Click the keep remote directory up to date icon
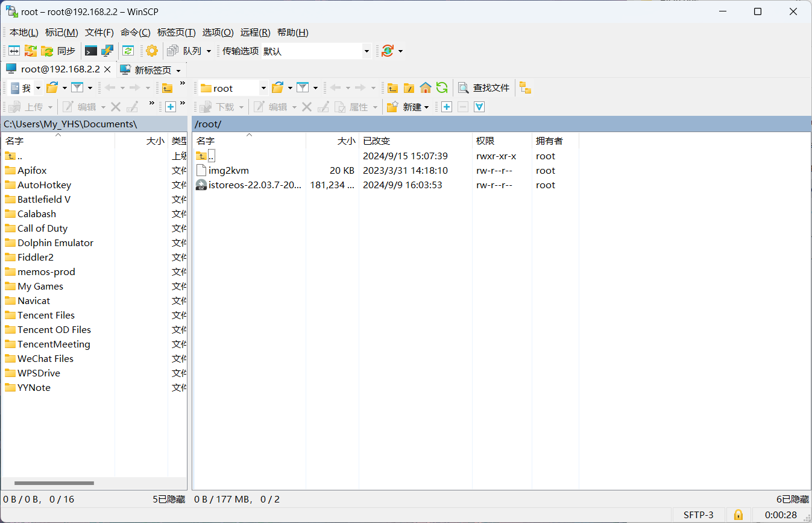The image size is (812, 523). 128,51
